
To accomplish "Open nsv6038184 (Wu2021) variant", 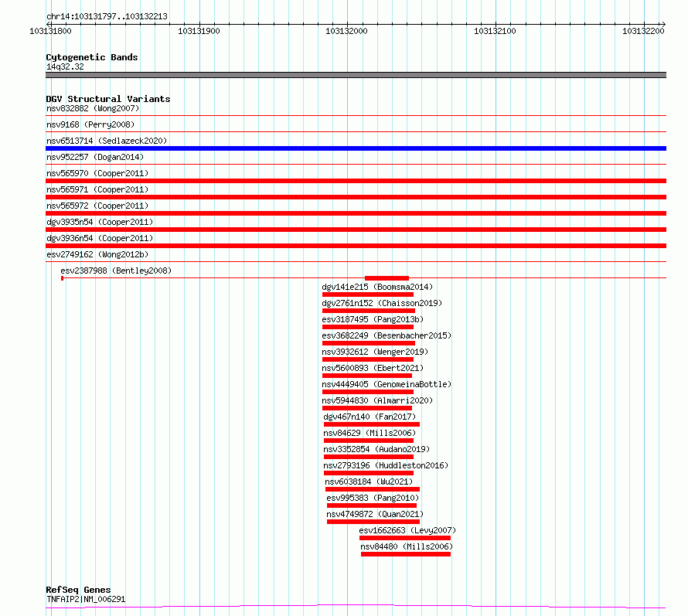I will [369, 482].
